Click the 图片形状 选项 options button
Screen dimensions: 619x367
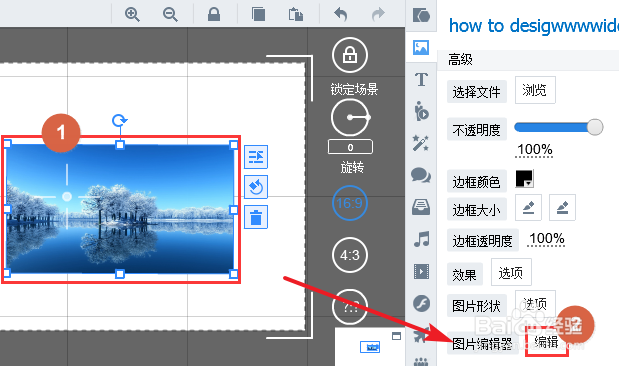pos(535,304)
